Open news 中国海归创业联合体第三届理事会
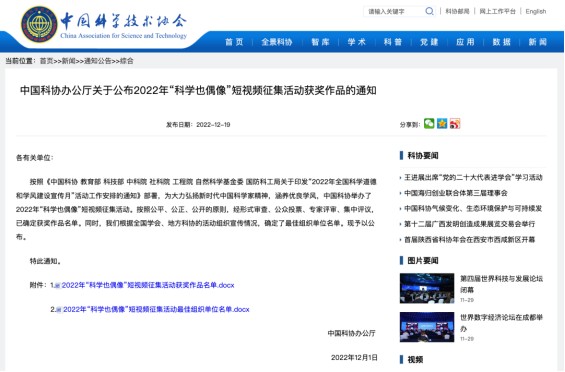Viewport: 565px width, 372px height. [x=455, y=193]
